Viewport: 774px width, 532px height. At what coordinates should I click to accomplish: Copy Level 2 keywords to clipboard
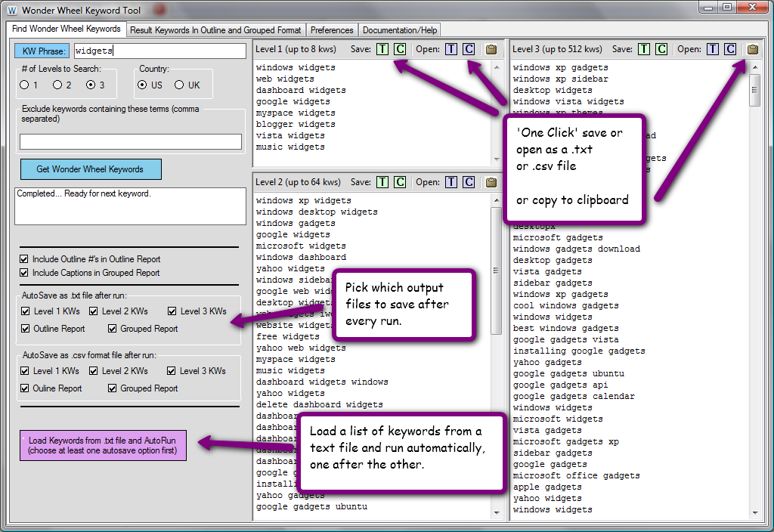tap(491, 182)
